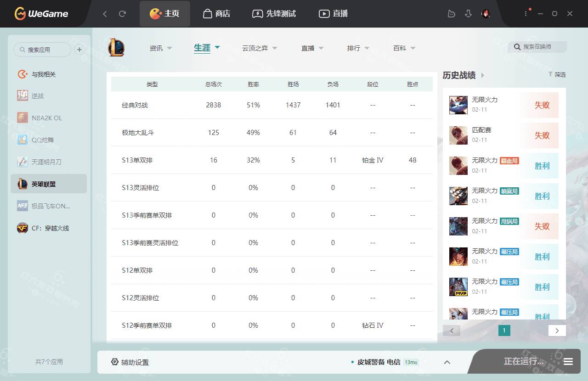Open the 主页 home tab
The height and width of the screenshot is (381, 588).
(164, 14)
